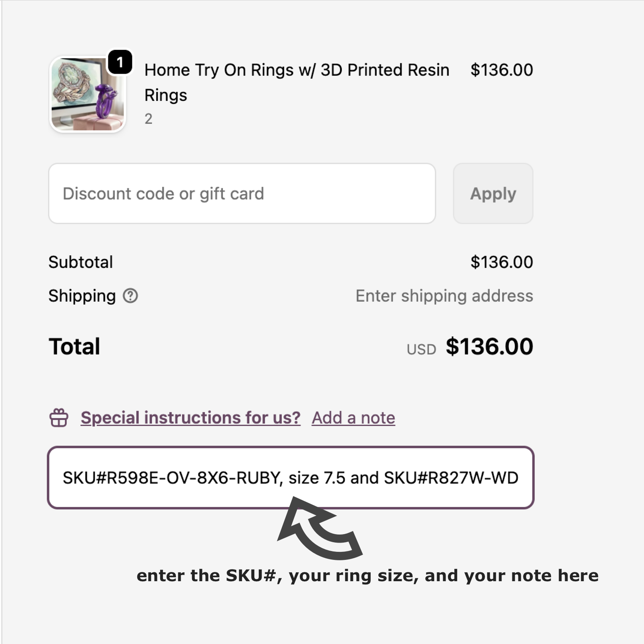644x644 pixels.
Task: Click the gift icon next to special instructions
Action: (x=59, y=417)
